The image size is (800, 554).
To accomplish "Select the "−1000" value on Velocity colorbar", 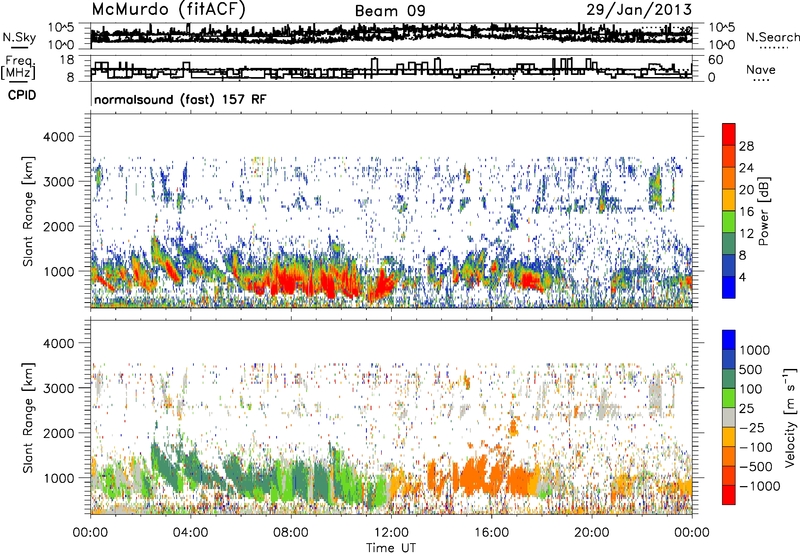I will pyautogui.click(x=760, y=486).
